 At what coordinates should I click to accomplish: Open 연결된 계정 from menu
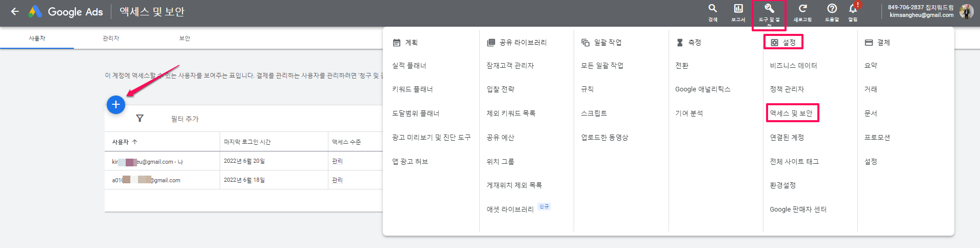click(x=787, y=138)
